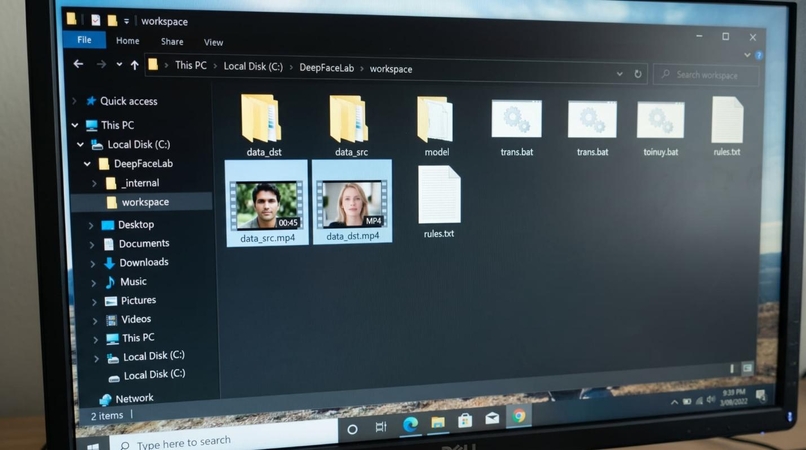Image resolution: width=806 pixels, height=450 pixels.
Task: Go up one folder level arrow
Action: pyautogui.click(x=135, y=65)
